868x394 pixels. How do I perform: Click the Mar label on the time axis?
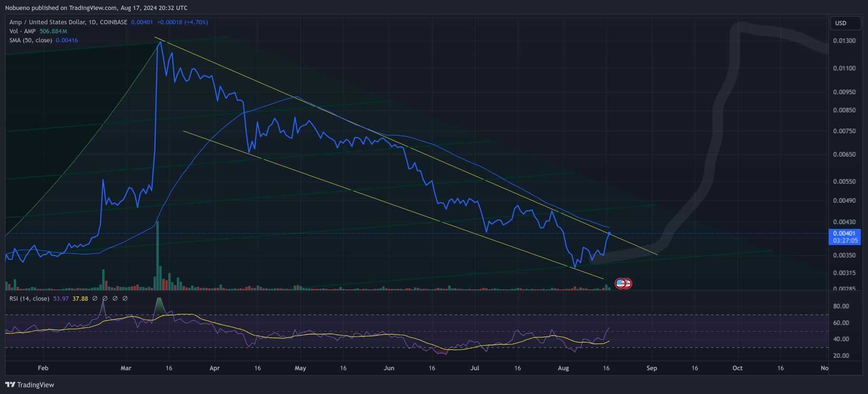(x=126, y=368)
